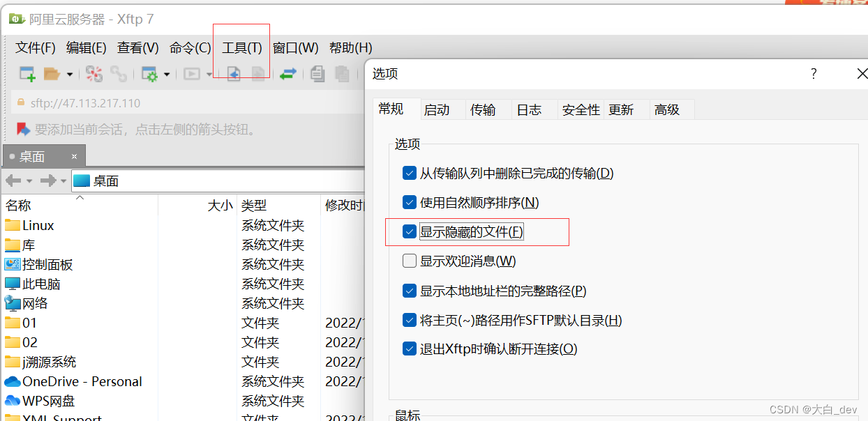Open the 查看(V) menu
This screenshot has height=421, width=868.
pyautogui.click(x=138, y=47)
